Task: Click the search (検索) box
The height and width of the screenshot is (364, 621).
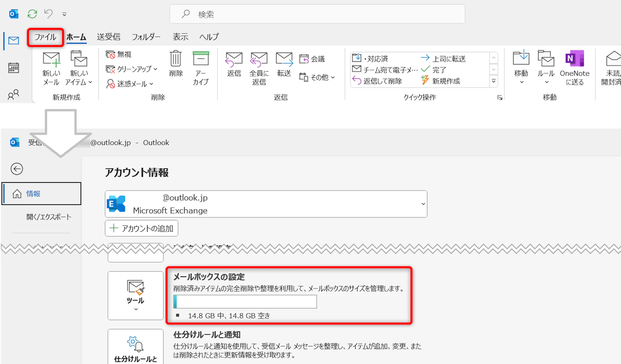Action: tap(317, 14)
